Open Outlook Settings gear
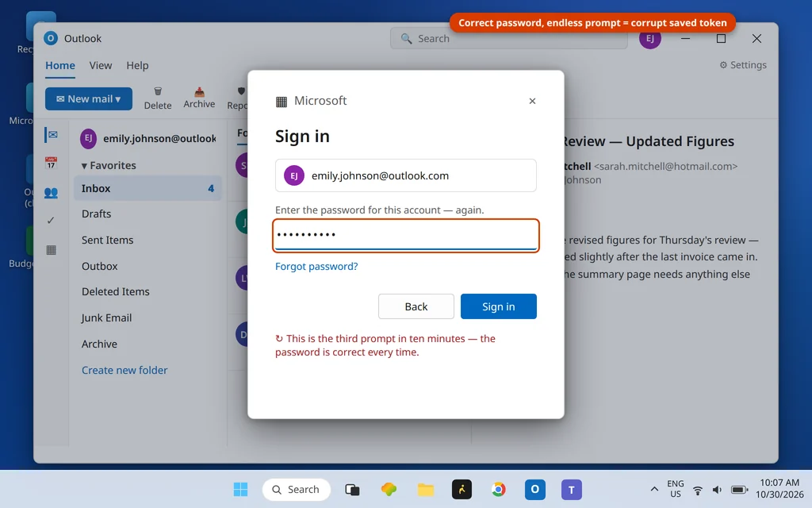The image size is (812, 508). click(x=742, y=65)
